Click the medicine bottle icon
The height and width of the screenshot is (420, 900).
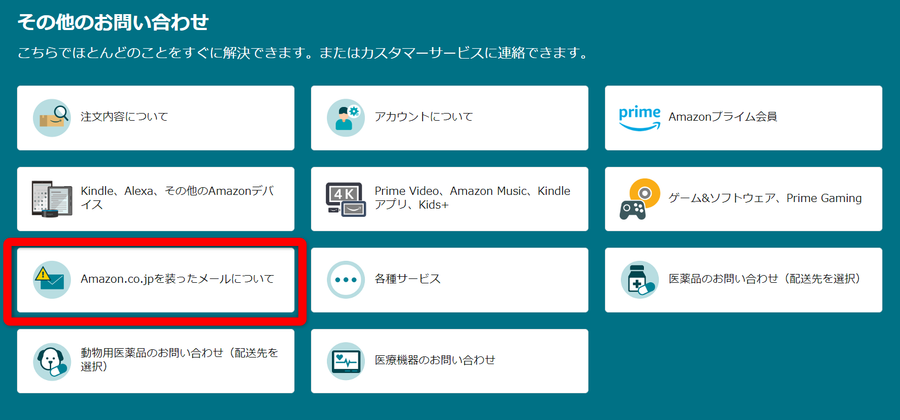(x=639, y=280)
